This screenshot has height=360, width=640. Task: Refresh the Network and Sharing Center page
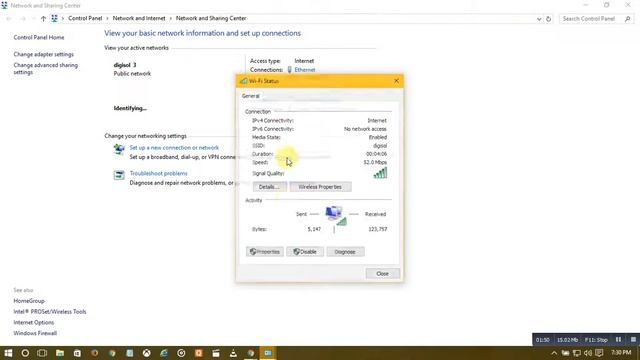[x=549, y=19]
